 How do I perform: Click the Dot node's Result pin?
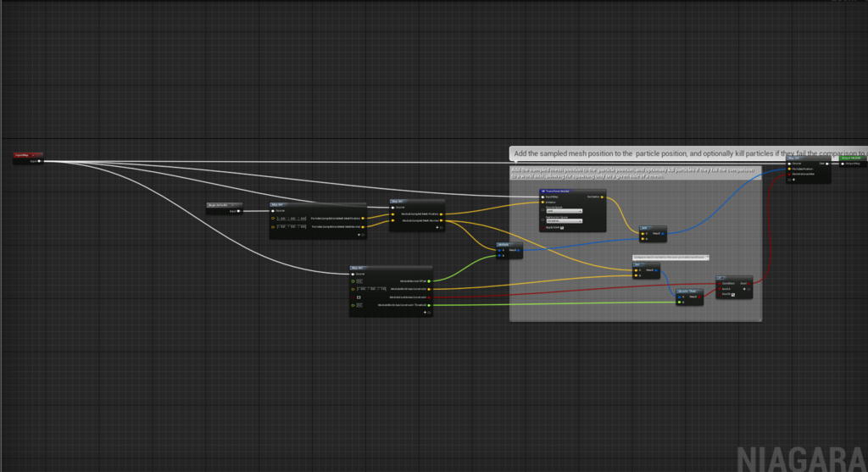pyautogui.click(x=656, y=270)
